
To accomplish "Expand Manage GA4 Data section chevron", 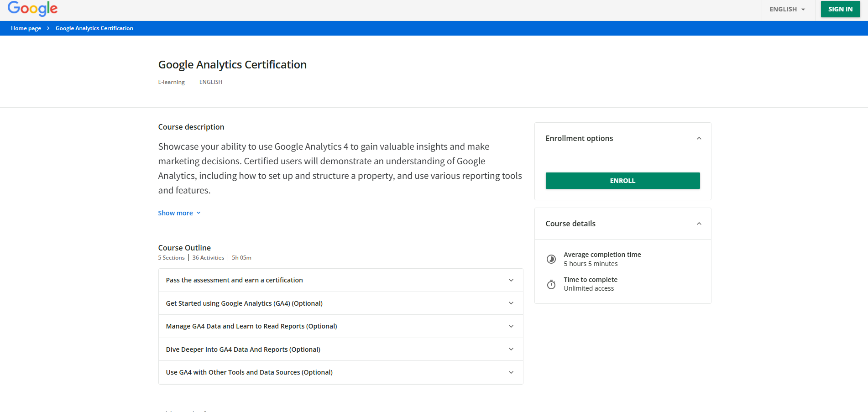I will pos(511,326).
